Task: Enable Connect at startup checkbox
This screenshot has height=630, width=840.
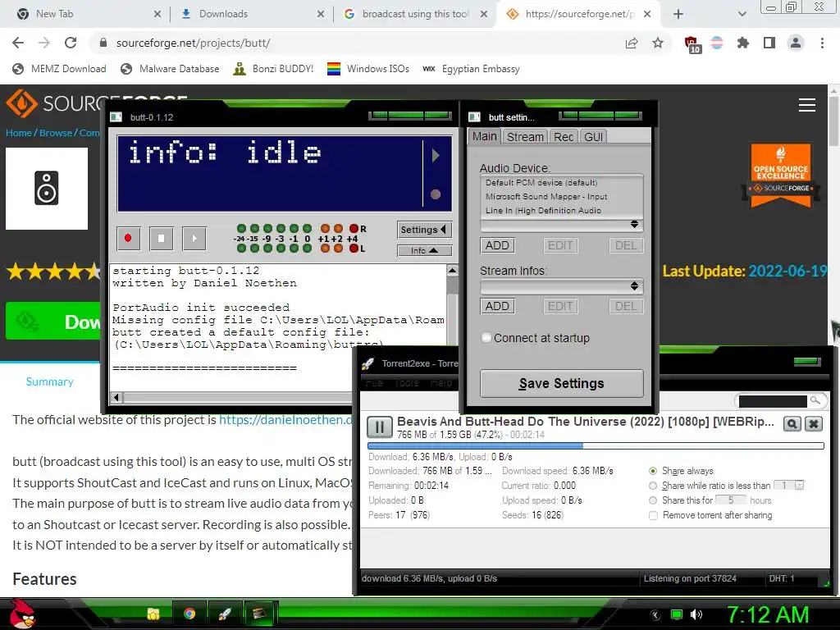Action: (x=486, y=337)
